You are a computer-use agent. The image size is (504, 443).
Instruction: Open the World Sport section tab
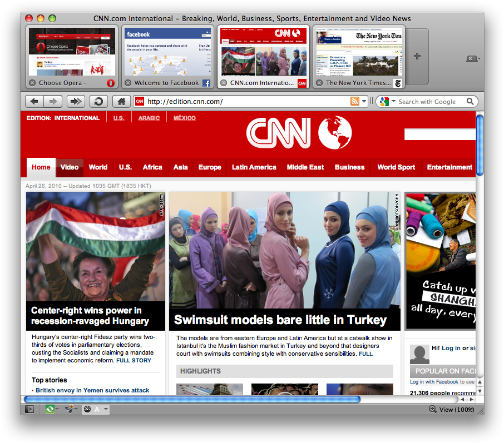(x=396, y=167)
